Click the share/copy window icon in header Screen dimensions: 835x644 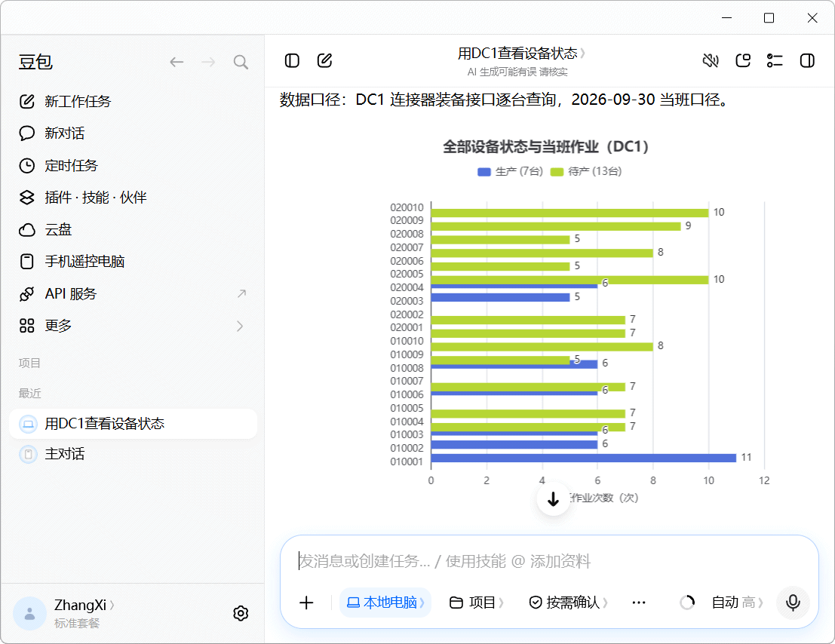click(x=743, y=60)
